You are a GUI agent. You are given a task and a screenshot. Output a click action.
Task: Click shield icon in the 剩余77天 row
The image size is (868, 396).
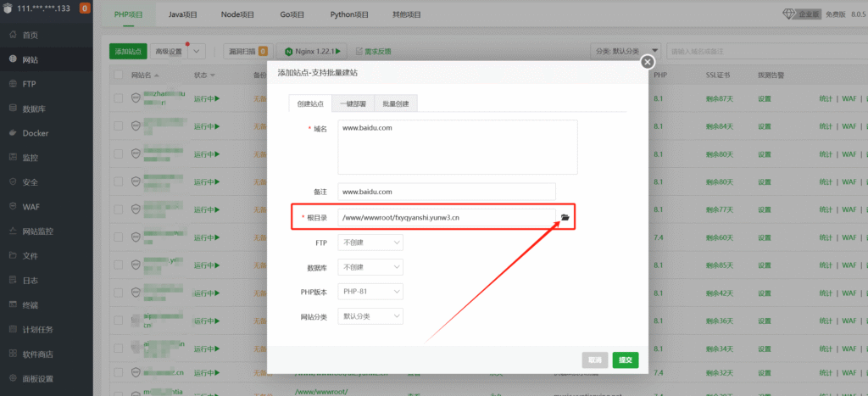(136, 209)
